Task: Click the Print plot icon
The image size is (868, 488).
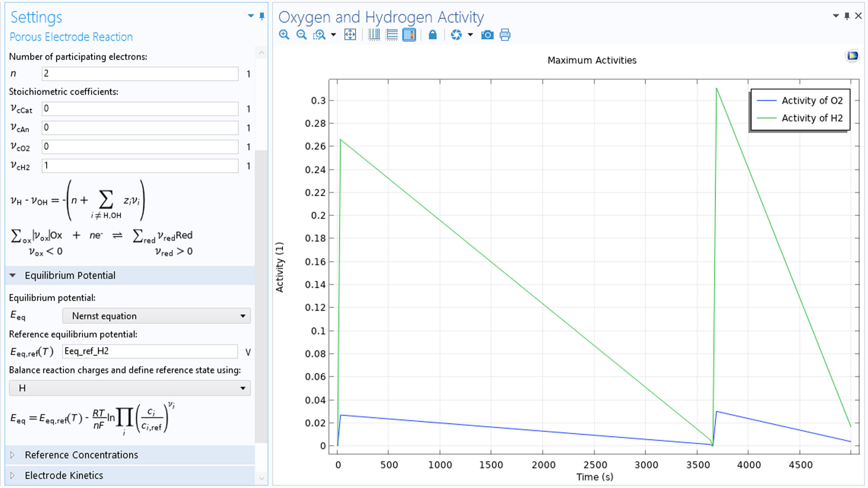Action: click(x=505, y=35)
